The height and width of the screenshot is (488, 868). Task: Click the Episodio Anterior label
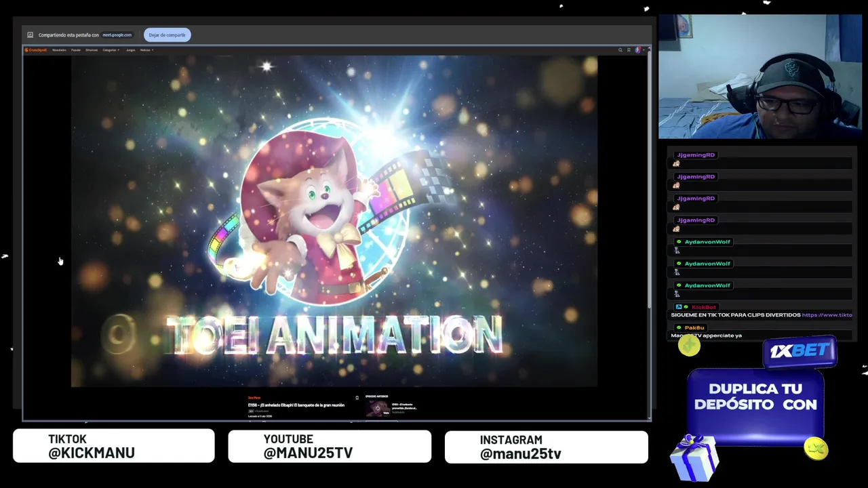(376, 396)
